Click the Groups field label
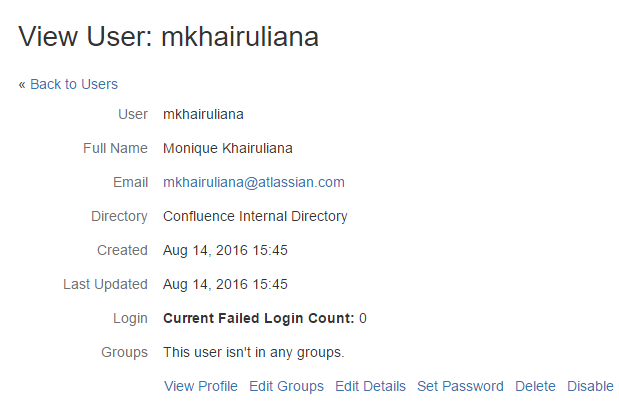This screenshot has width=619, height=414. 124,352
